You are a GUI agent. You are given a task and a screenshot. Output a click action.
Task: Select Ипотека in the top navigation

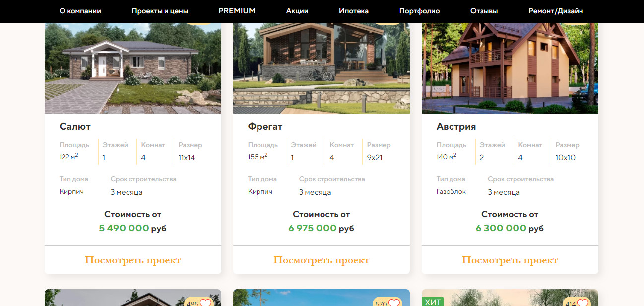(x=354, y=11)
